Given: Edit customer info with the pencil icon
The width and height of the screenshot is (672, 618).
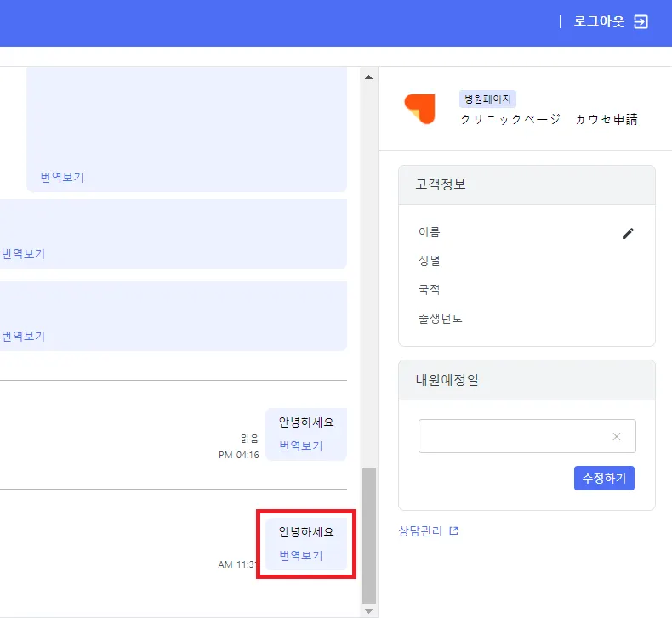Looking at the screenshot, I should coord(628,234).
